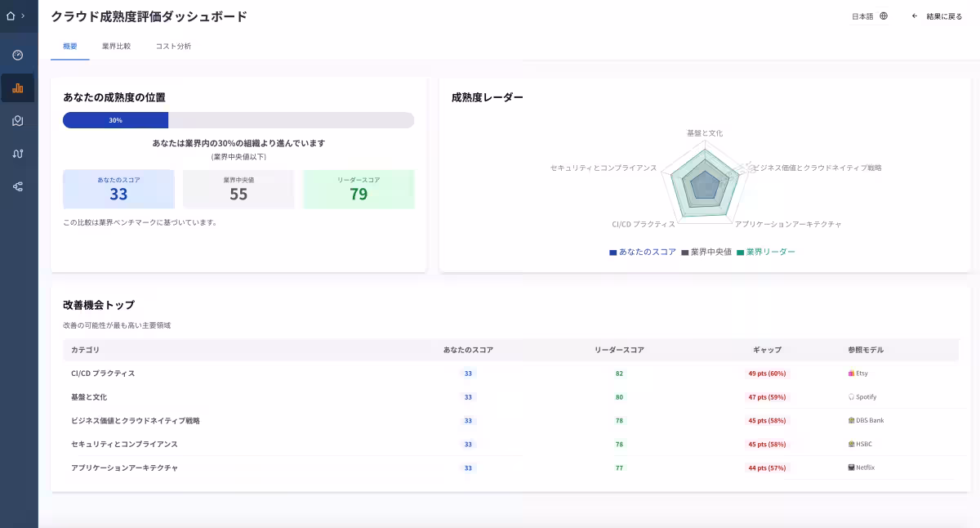The height and width of the screenshot is (528, 980).
Task: Click the Spotify headphones icon
Action: 852,397
